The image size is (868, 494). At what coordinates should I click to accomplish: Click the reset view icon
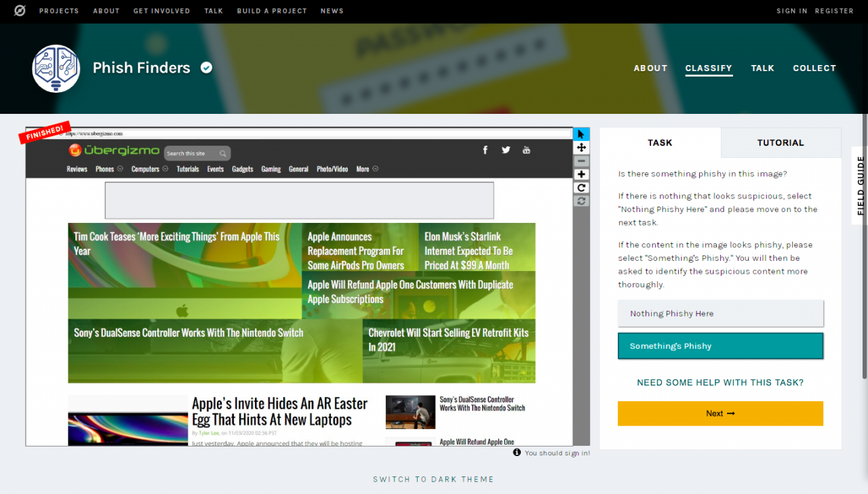point(581,201)
